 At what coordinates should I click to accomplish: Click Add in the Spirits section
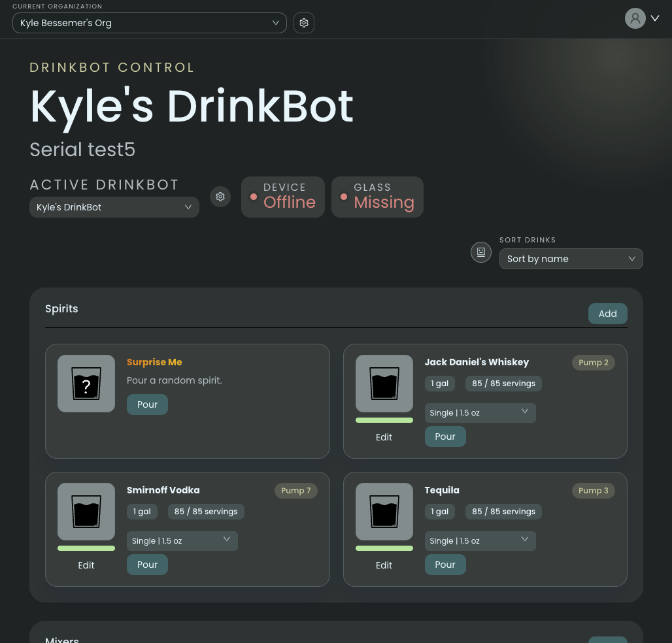coord(607,314)
